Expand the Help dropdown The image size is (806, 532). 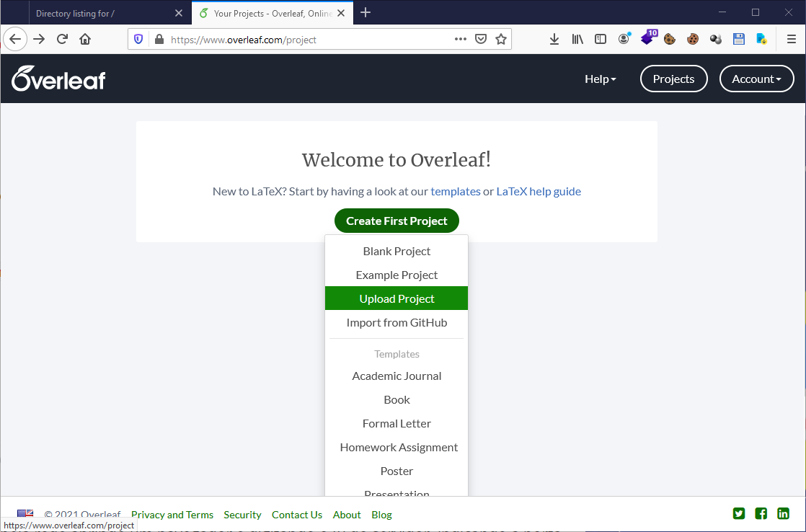pyautogui.click(x=600, y=79)
